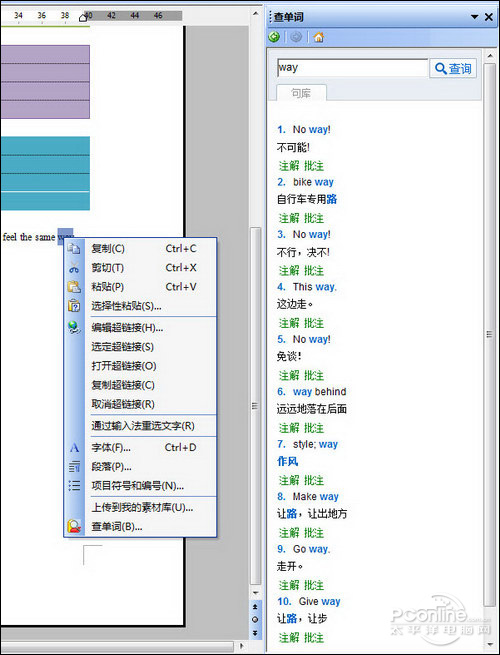Screen dimensions: 500x655
Task: Select 查单词(B)... menu entry
Action: click(141, 527)
